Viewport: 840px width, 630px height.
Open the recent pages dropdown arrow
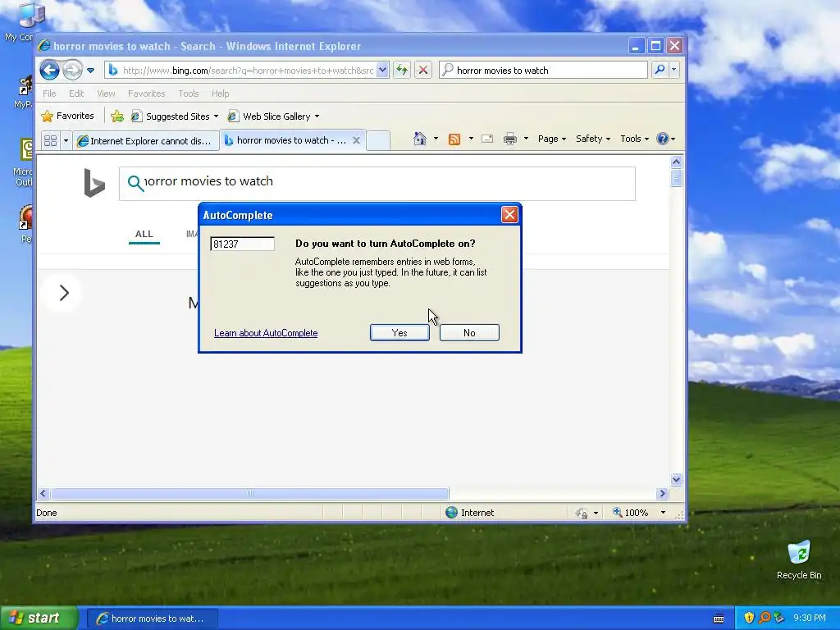90,71
